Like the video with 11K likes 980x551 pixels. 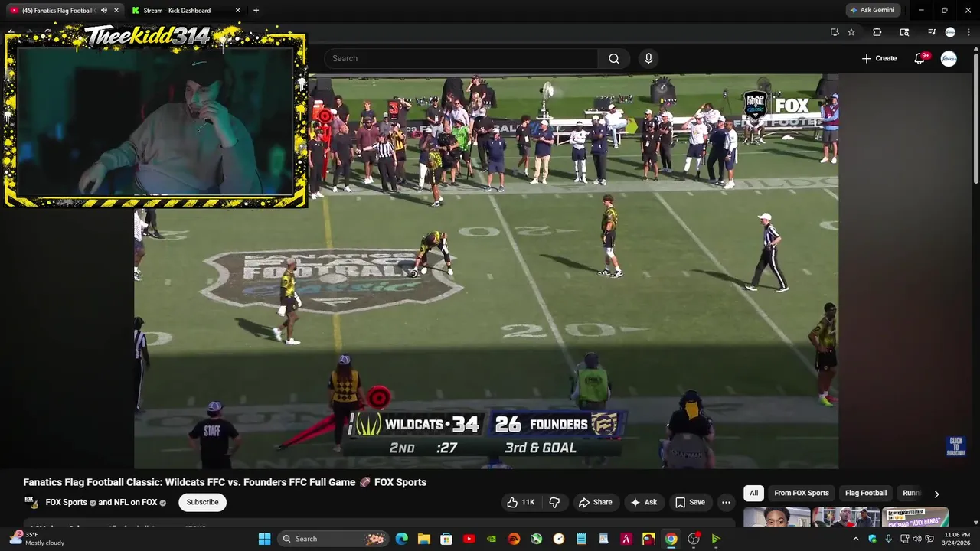[520, 502]
